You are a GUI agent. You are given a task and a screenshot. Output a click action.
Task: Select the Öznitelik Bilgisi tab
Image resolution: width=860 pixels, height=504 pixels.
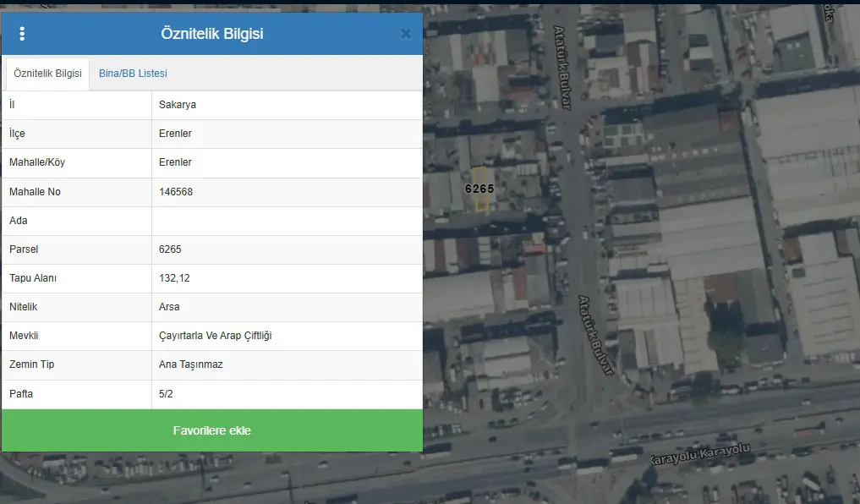(47, 74)
